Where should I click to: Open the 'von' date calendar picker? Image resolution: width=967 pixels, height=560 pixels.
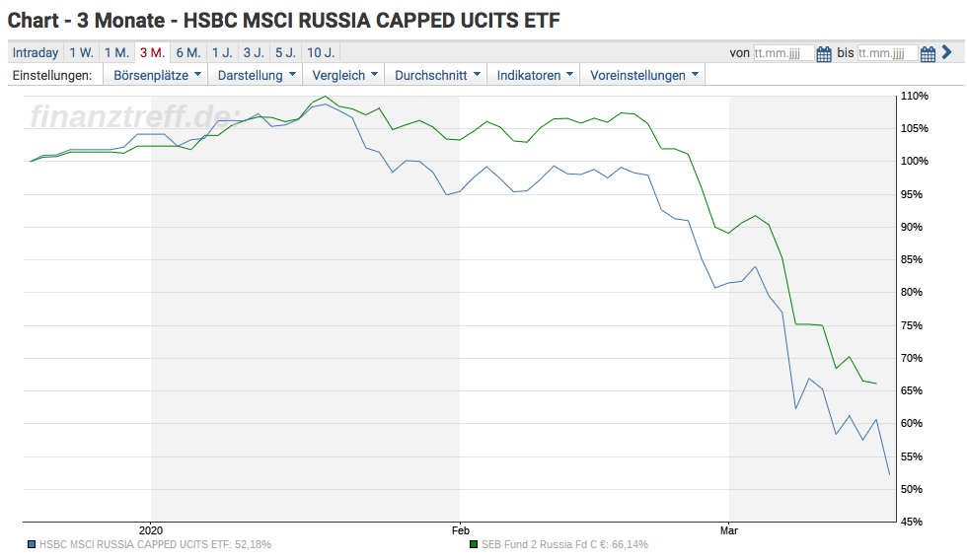[x=823, y=53]
